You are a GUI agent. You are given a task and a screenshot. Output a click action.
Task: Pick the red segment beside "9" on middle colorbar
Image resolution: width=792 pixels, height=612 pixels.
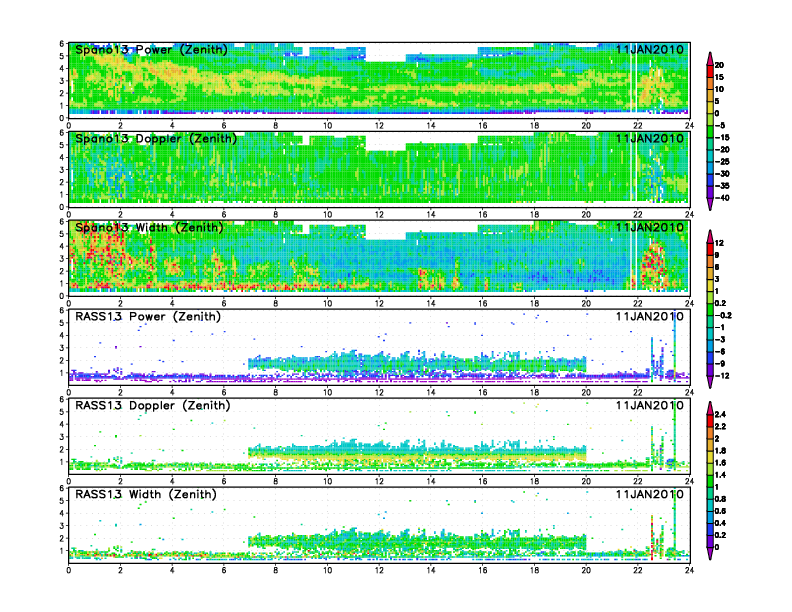pyautogui.click(x=710, y=249)
